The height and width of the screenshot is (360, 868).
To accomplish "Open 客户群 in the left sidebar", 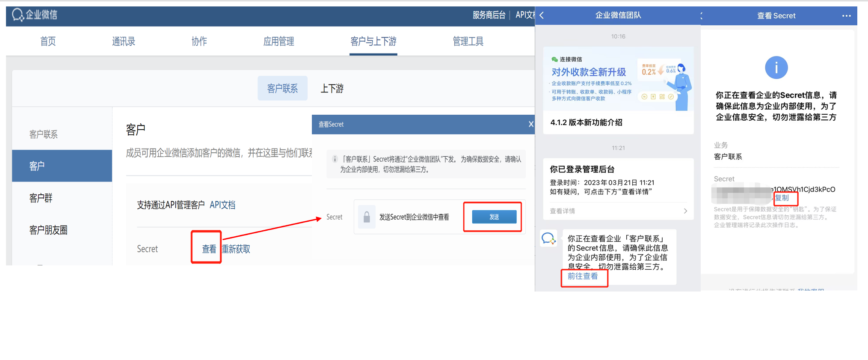I will click(41, 198).
